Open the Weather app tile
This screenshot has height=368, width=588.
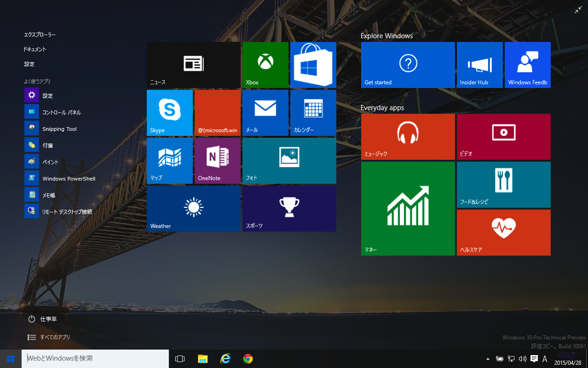click(x=193, y=209)
